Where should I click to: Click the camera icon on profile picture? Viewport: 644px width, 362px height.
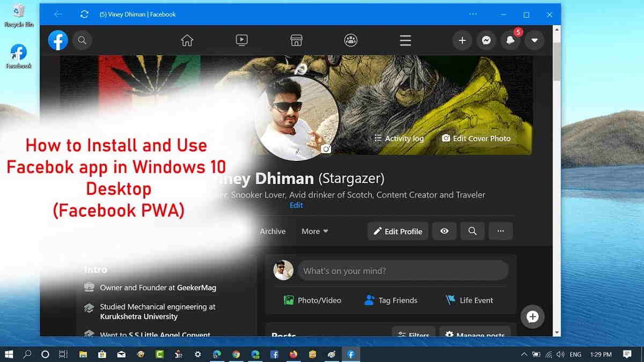click(x=326, y=149)
